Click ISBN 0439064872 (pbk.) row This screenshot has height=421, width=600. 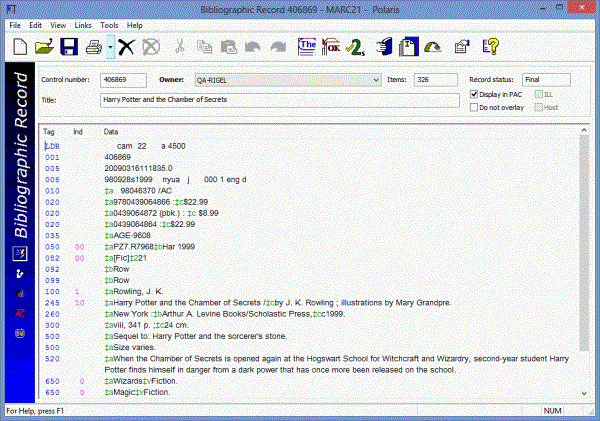click(161, 213)
